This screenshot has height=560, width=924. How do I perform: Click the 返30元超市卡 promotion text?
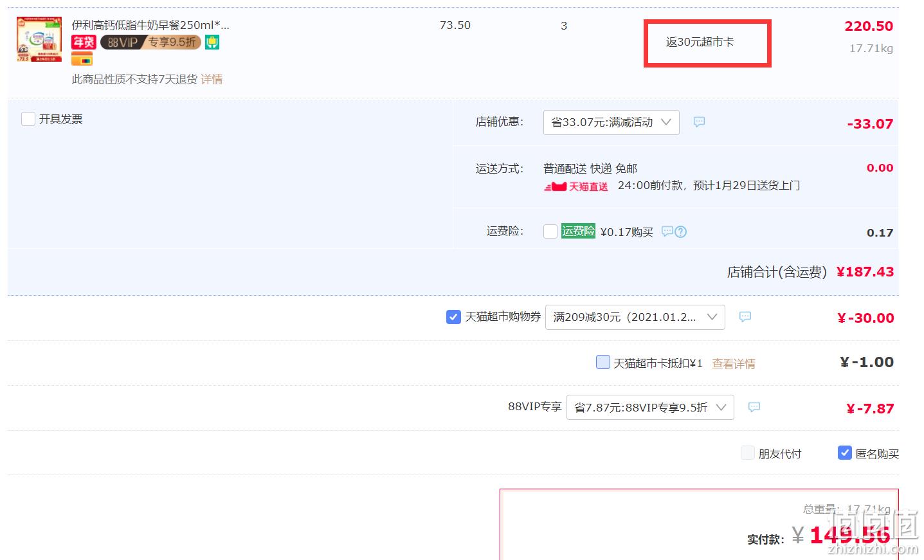point(700,42)
